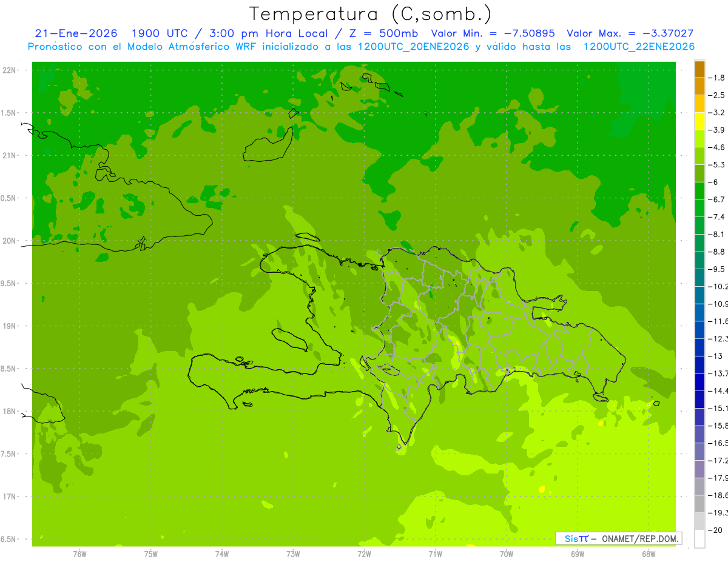The width and height of the screenshot is (728, 562).
Task: Click 'Pronóstico con el Modelo Atmosferico WRF' text
Action: [143, 47]
